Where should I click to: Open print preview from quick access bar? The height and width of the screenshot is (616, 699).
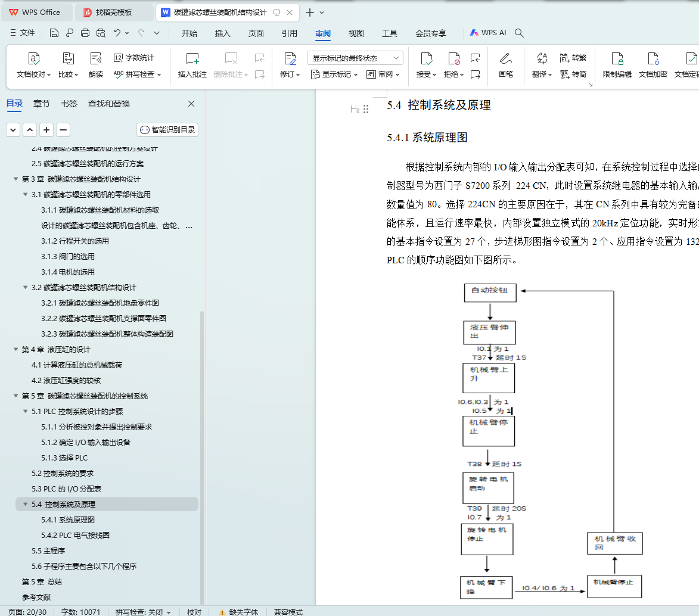(x=101, y=33)
